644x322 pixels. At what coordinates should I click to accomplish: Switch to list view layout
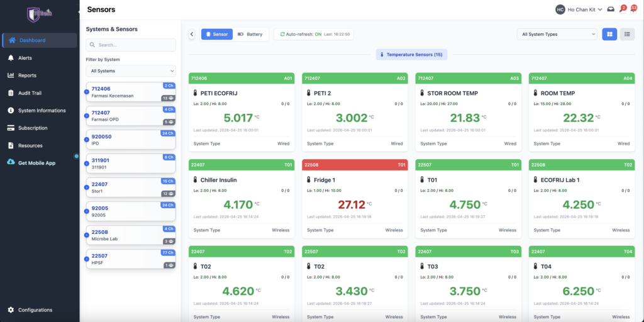627,34
